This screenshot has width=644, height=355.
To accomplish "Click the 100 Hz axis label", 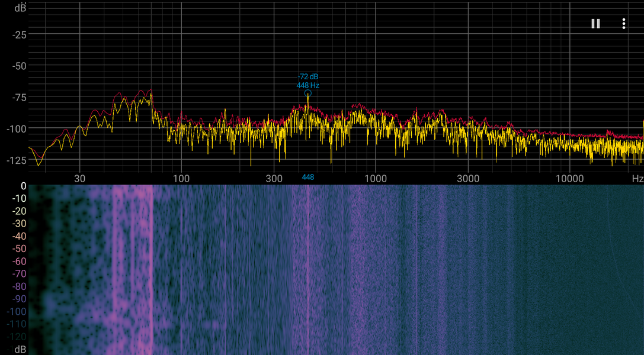I will (x=181, y=179).
